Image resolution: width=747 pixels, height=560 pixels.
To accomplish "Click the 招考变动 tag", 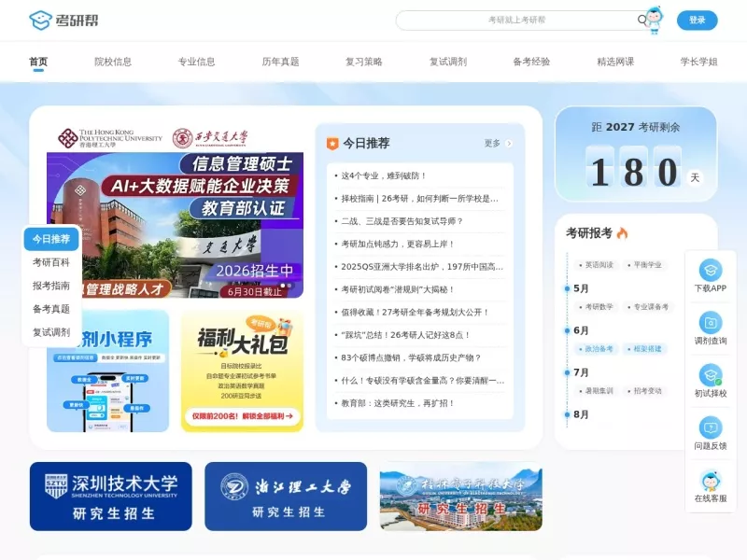I will 644,390.
